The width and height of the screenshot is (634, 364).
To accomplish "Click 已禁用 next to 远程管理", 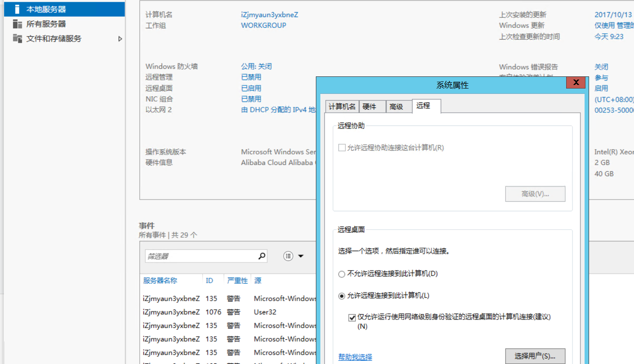I will (251, 77).
